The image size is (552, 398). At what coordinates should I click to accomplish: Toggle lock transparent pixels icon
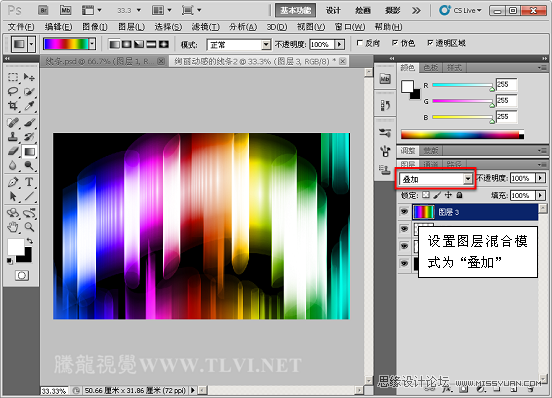click(x=426, y=195)
